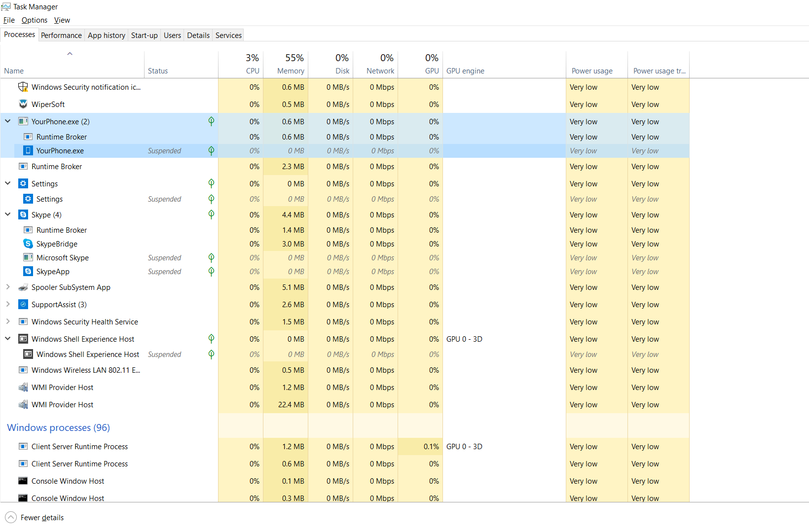Collapse details using the Fewer details arrow
Viewport: 809px width, 532px height.
click(x=11, y=517)
